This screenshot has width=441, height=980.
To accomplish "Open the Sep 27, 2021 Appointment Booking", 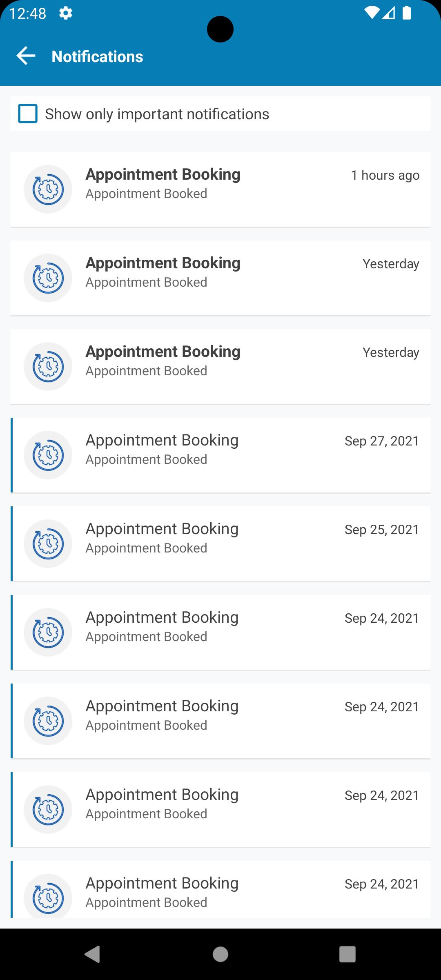I will tap(220, 455).
